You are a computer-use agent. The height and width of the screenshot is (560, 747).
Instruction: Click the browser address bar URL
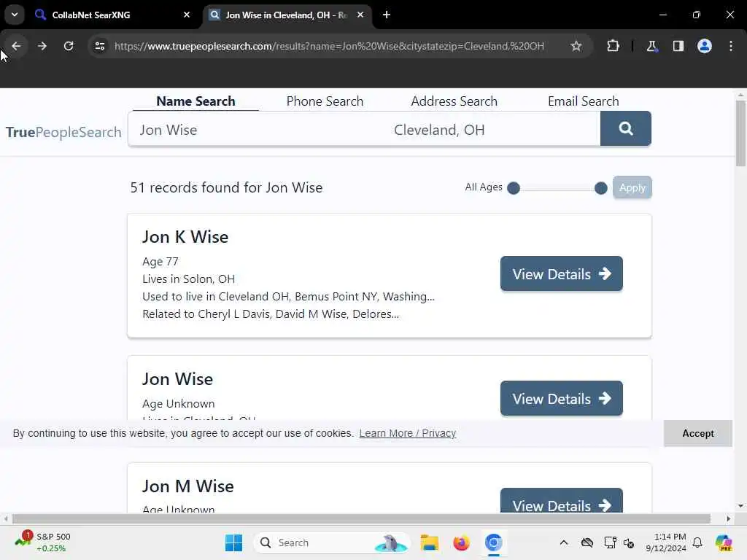pos(329,46)
